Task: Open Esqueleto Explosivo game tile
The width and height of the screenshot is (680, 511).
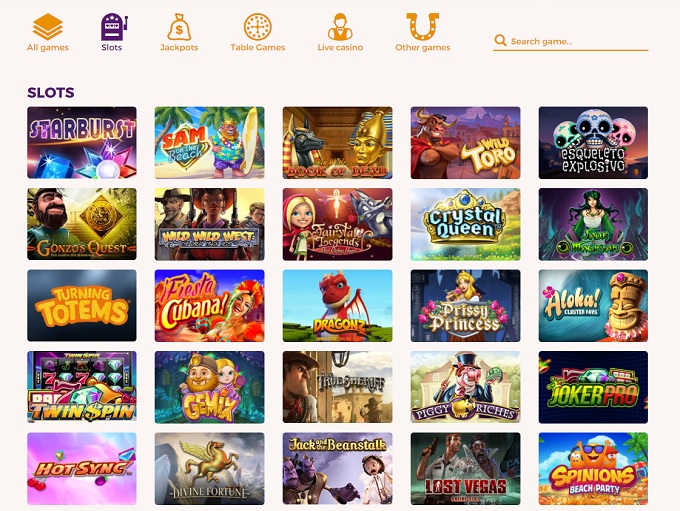Action: pos(593,143)
